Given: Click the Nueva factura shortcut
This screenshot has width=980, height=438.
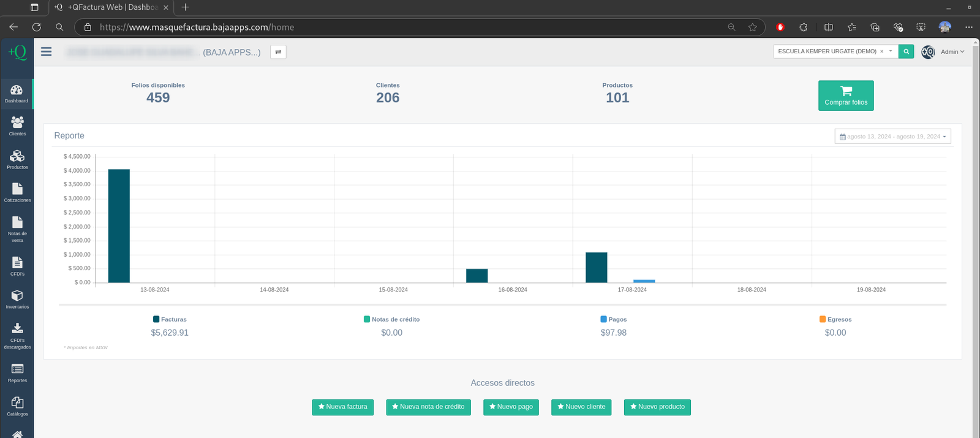Looking at the screenshot, I should pos(342,407).
